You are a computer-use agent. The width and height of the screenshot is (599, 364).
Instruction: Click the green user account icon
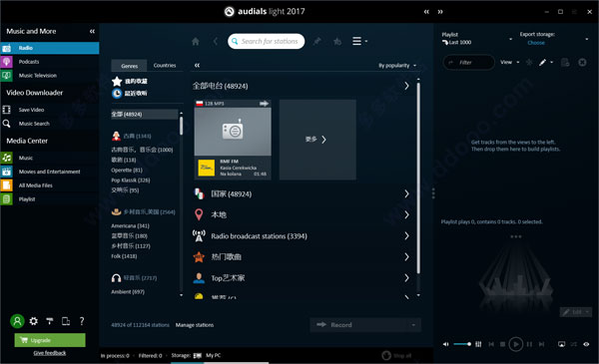pyautogui.click(x=17, y=321)
